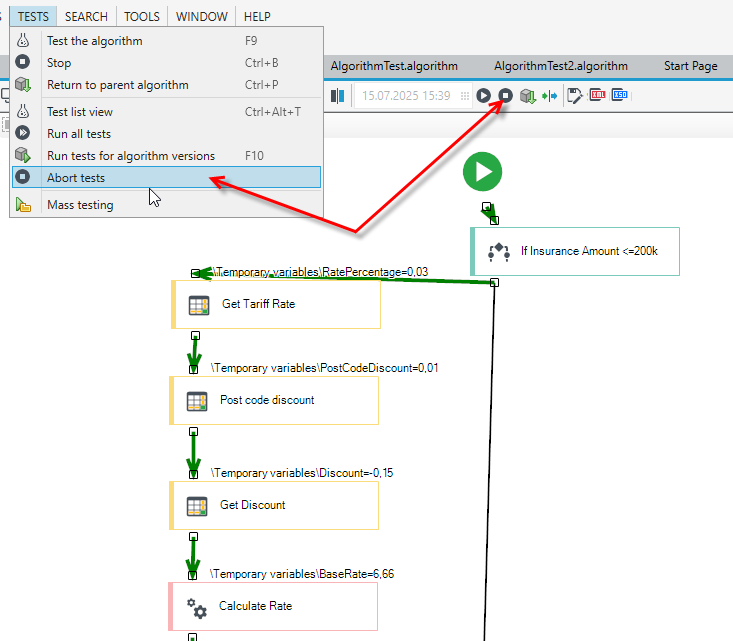Select the If Insurance Amount <=200k block
Image resolution: width=733 pixels, height=641 pixels.
[575, 252]
